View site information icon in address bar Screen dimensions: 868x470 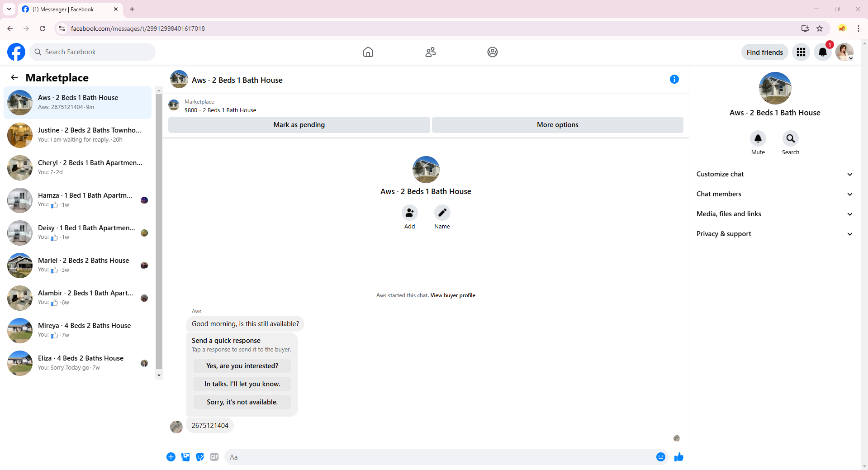62,28
